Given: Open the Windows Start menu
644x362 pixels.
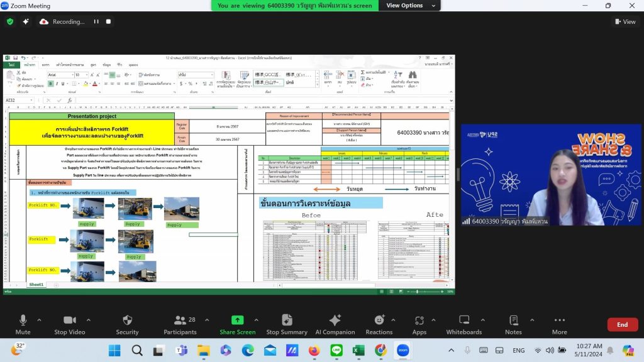Looking at the screenshot, I should tap(114, 350).
